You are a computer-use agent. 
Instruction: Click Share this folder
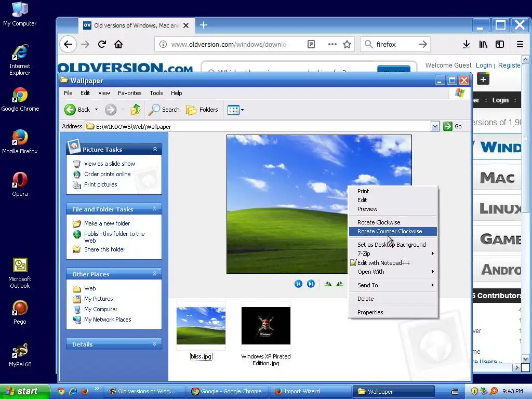pyautogui.click(x=104, y=249)
